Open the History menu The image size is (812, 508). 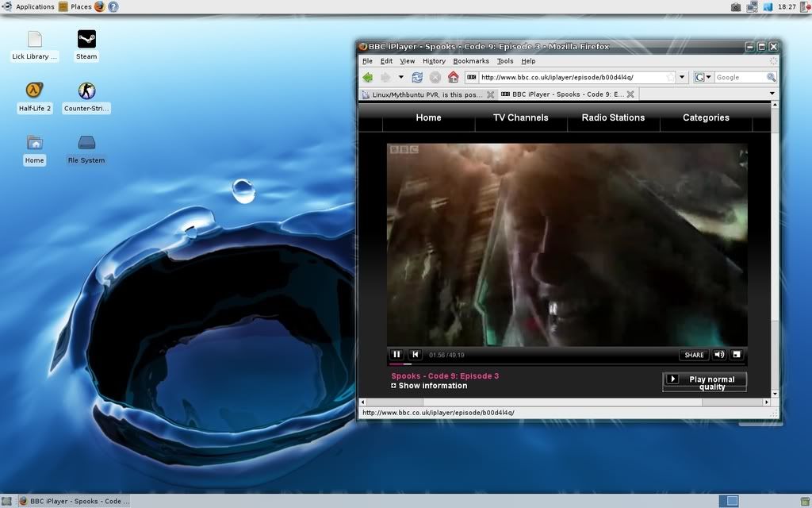coord(434,60)
